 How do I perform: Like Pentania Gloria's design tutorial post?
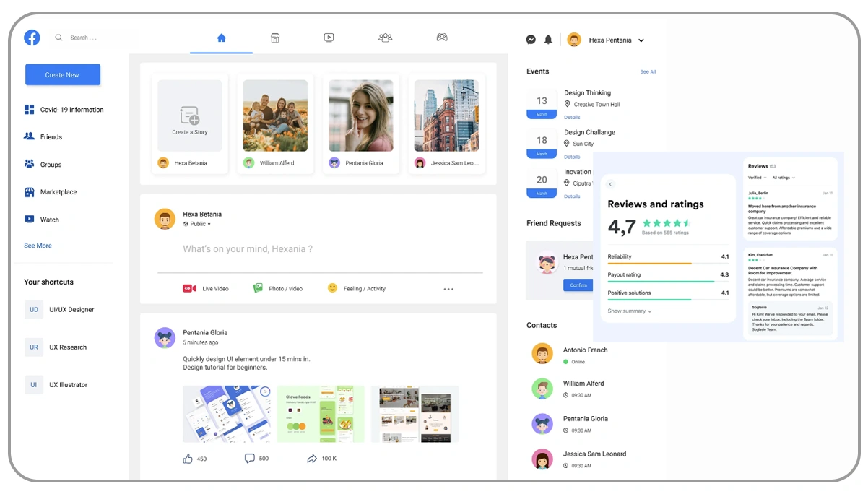pyautogui.click(x=188, y=458)
